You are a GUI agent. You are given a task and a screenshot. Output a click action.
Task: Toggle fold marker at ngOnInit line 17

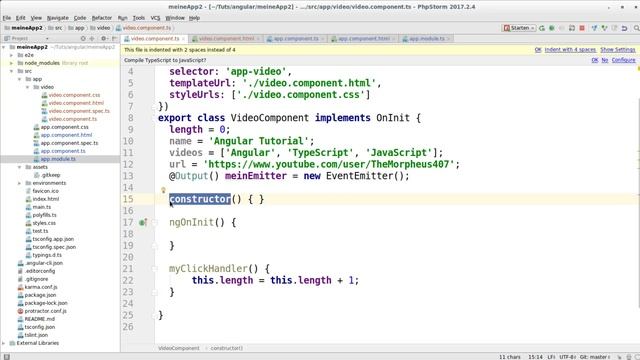point(154,222)
